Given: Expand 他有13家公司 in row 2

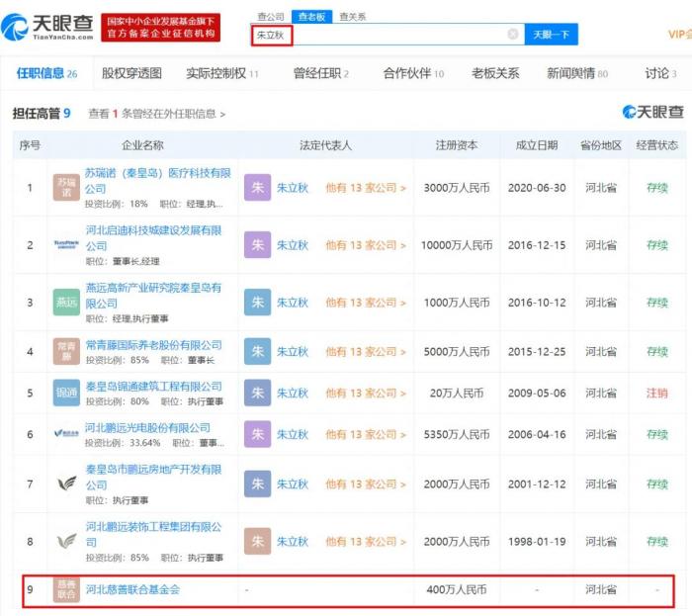Looking at the screenshot, I should click(x=366, y=245).
